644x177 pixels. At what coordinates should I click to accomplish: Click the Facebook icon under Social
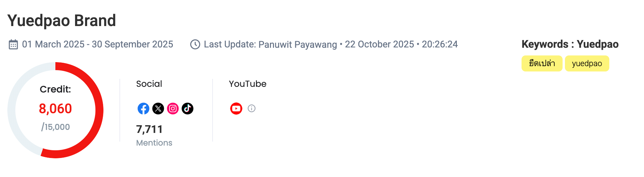click(x=143, y=109)
